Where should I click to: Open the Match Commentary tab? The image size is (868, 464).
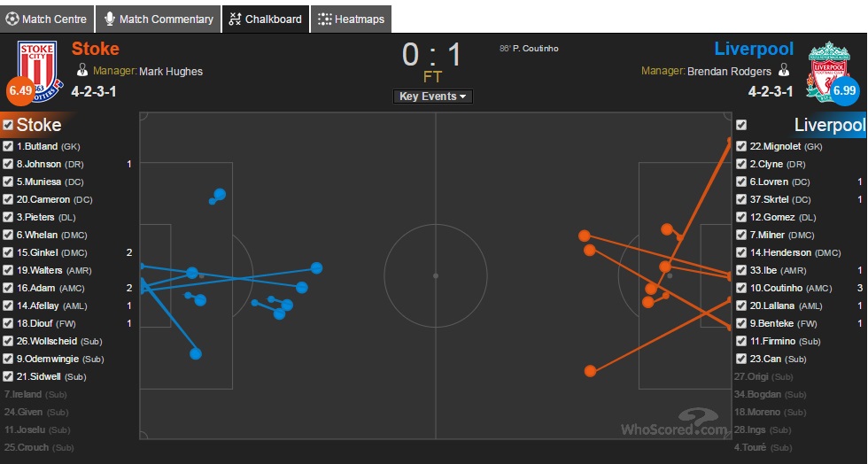coord(166,19)
